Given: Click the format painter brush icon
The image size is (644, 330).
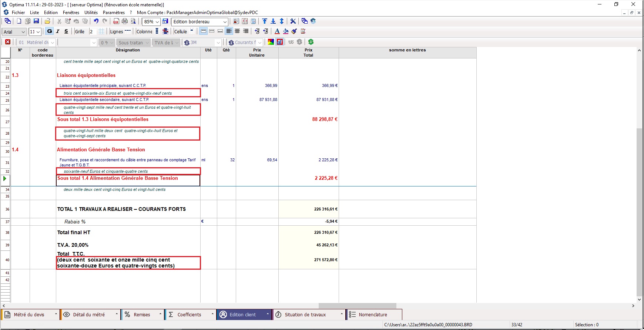Looking at the screenshot, I should click(x=294, y=31).
